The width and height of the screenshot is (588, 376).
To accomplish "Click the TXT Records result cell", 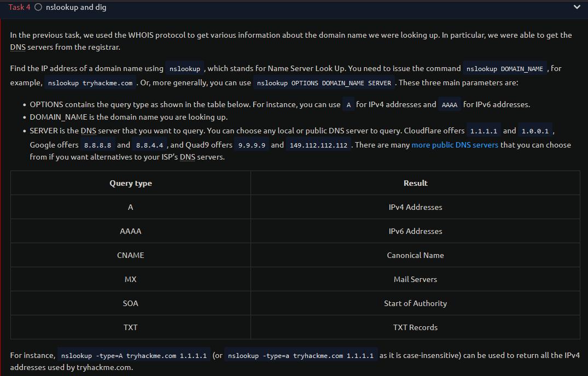I will [x=415, y=327].
